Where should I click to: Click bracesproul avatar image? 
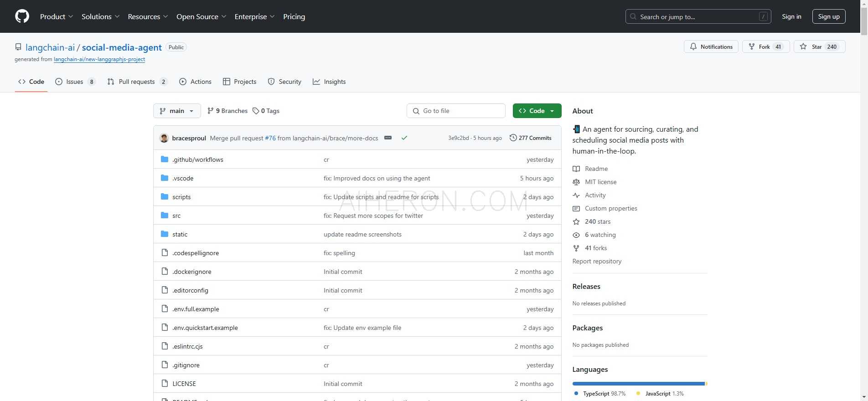coord(164,138)
